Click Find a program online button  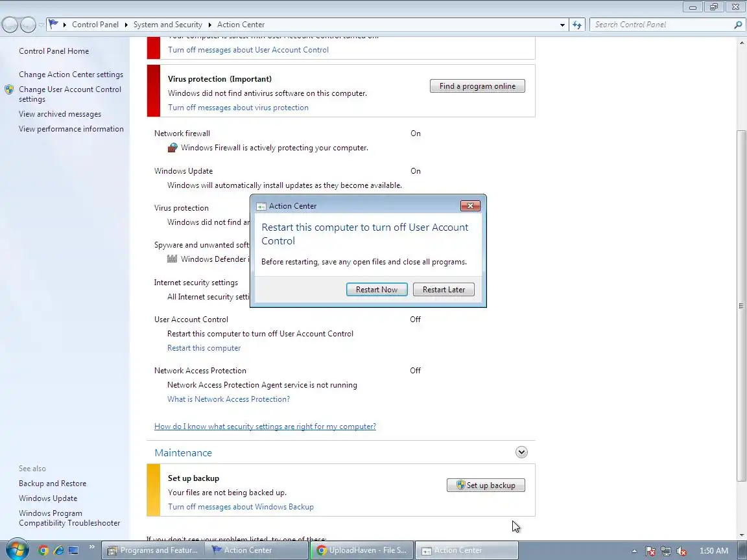[477, 86]
